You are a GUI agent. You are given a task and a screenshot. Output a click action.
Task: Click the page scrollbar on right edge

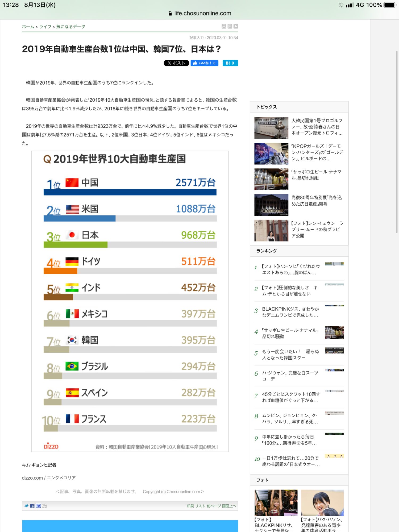point(397,142)
